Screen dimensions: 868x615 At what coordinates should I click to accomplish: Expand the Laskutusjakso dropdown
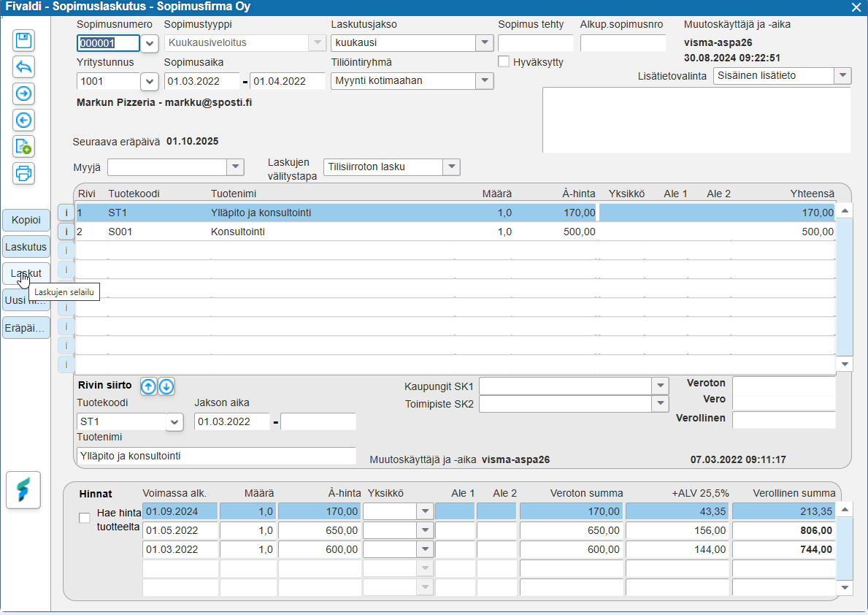pyautogui.click(x=485, y=43)
